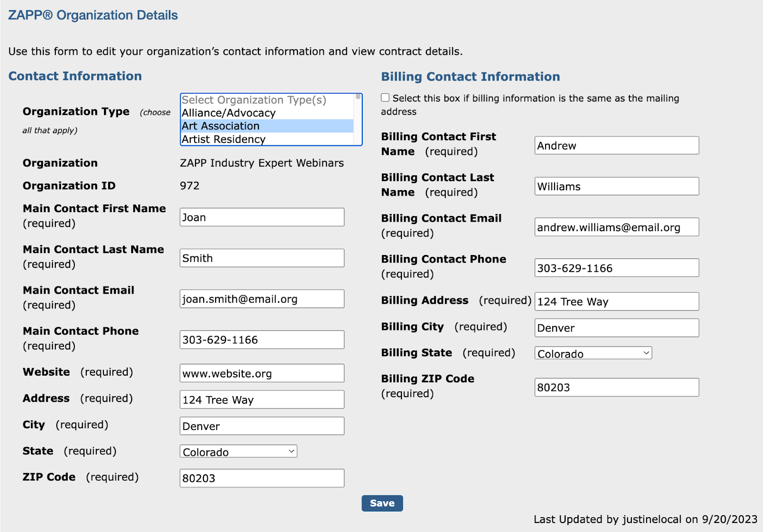
Task: Click the Save button
Action: pos(382,503)
